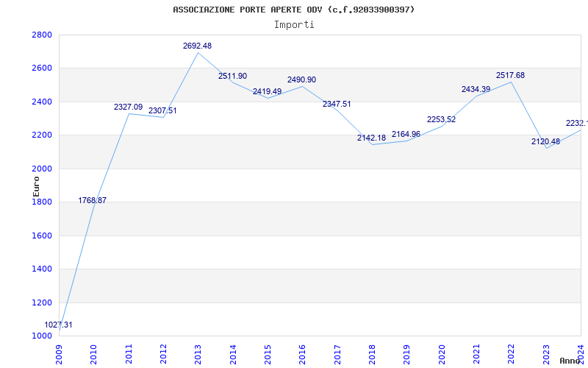Screen dimensions: 588x368
Task: Click data label 2419.49 for 2015
Action: [267, 91]
